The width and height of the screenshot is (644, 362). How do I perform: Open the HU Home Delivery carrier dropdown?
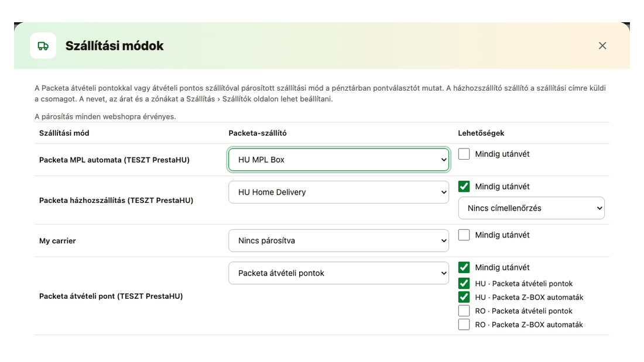tap(338, 192)
